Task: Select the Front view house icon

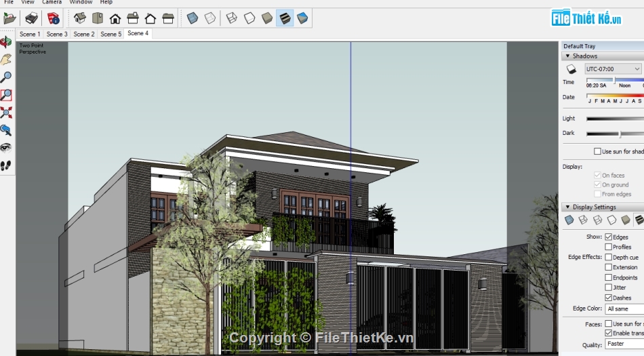Action: 115,18
